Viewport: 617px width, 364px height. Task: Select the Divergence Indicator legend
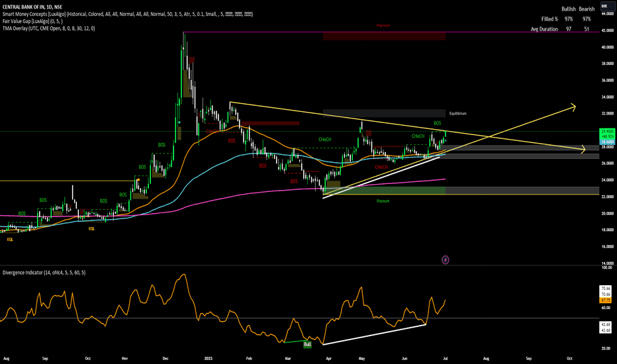[x=44, y=272]
